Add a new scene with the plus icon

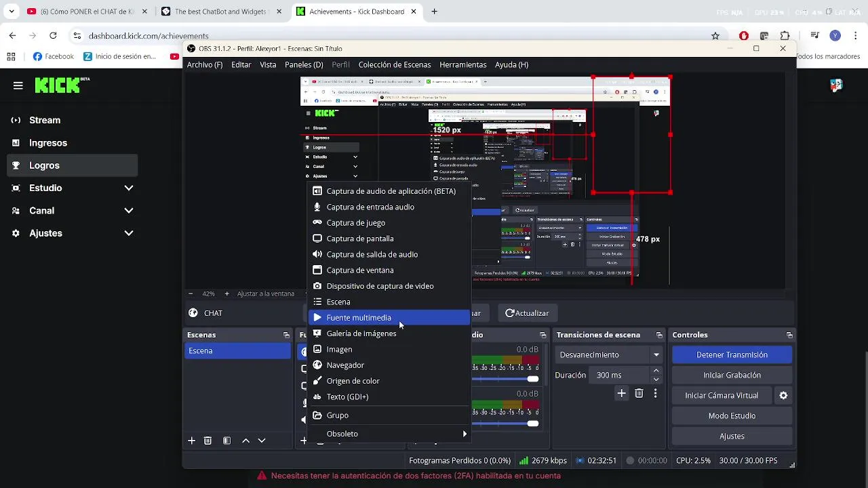tap(191, 441)
